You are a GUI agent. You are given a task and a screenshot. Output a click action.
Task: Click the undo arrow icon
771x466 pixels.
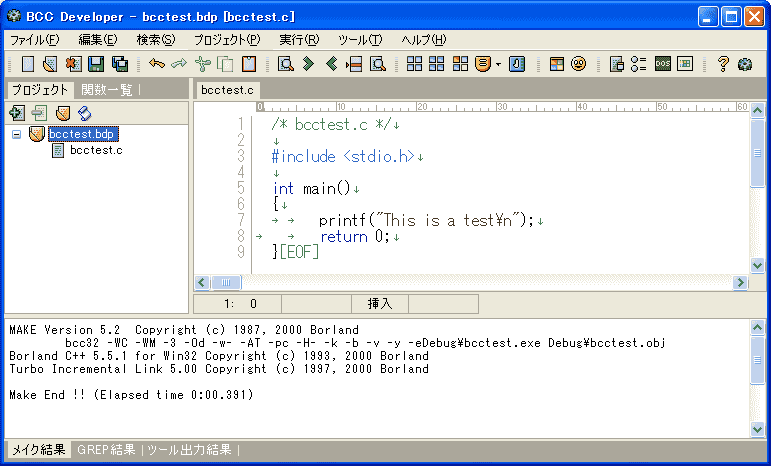pos(156,64)
